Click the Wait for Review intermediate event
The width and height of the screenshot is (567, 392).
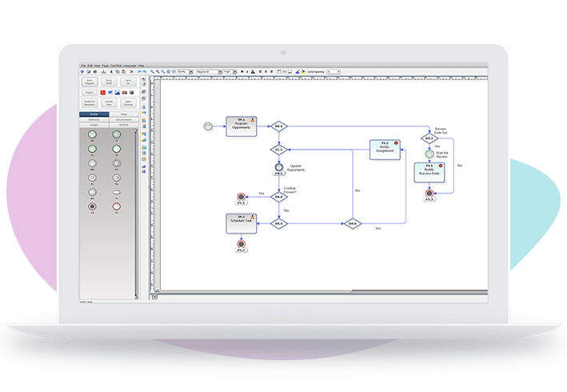[x=429, y=154]
